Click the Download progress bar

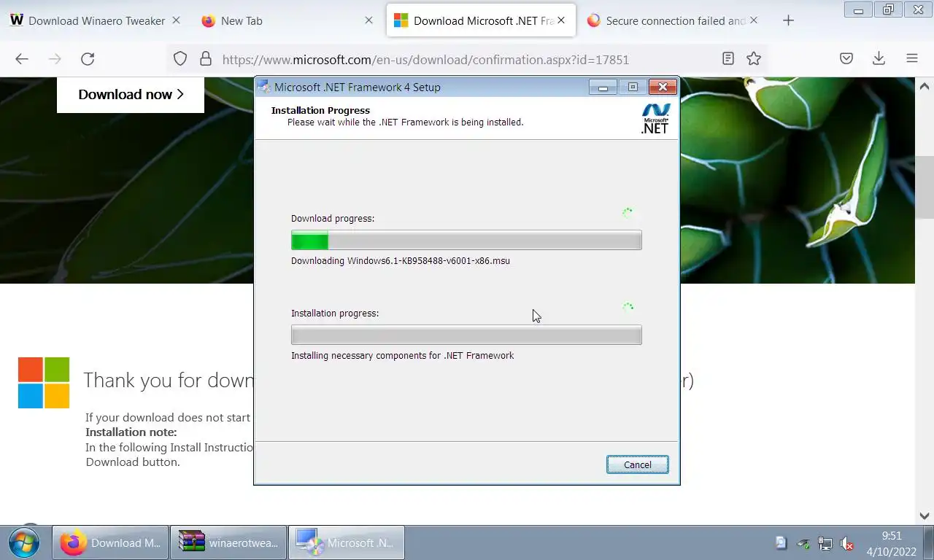point(466,240)
